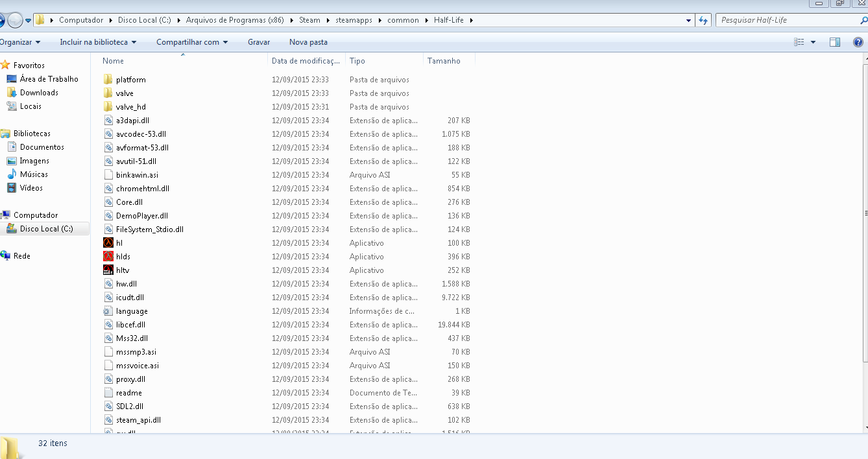Click the Downloads folder icon in sidebar
Screen dimensions: 868x459
(x=12, y=92)
